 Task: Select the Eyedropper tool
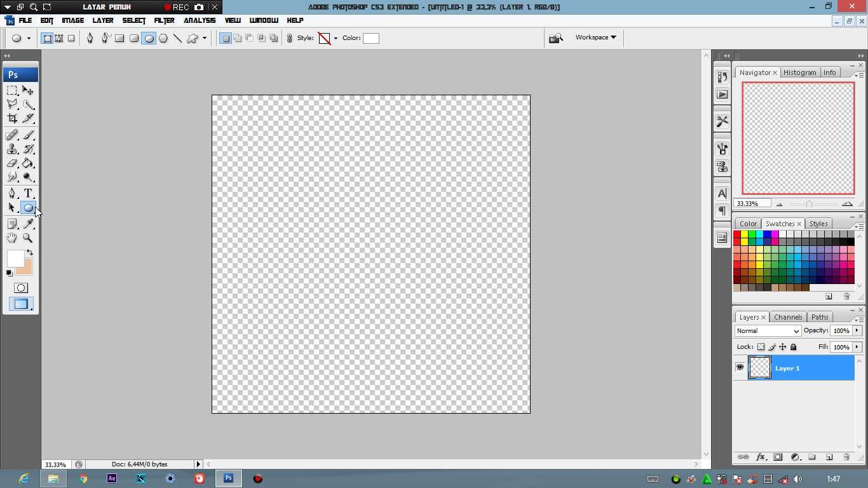pos(28,224)
